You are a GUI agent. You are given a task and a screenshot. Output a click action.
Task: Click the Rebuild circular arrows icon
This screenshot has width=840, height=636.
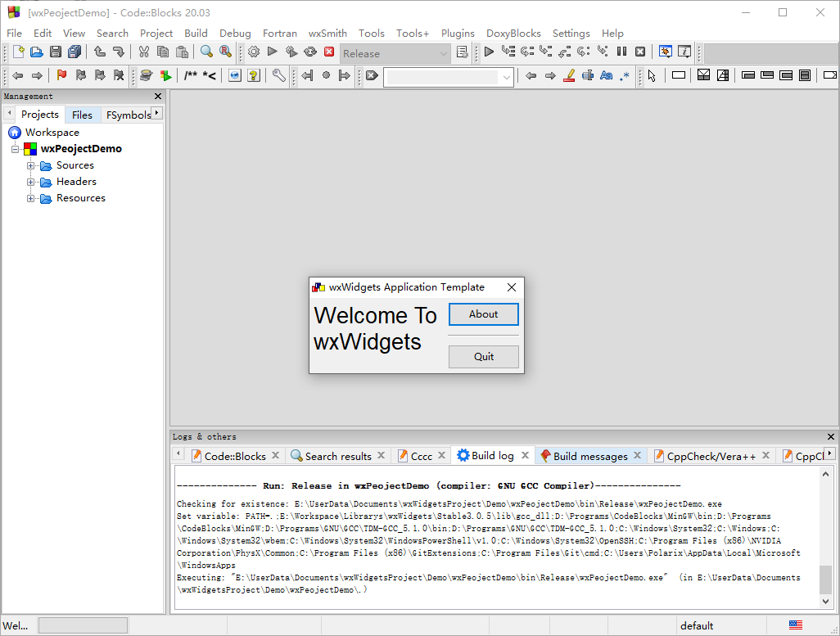[310, 52]
